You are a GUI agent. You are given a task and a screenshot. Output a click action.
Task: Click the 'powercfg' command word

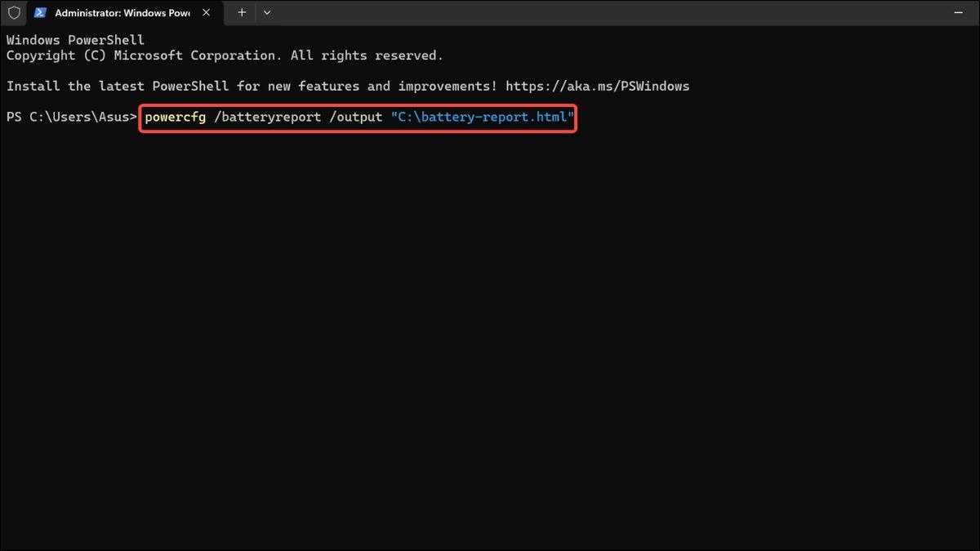(175, 117)
